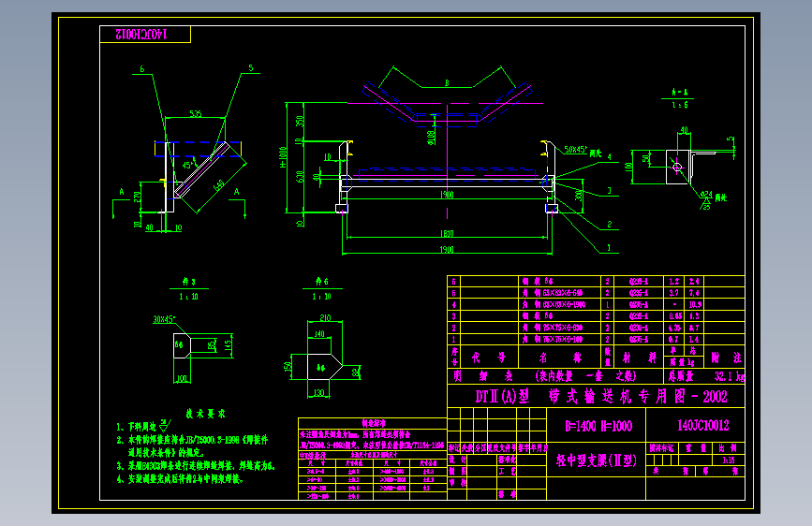Select the A-A section view label
Image resolution: width=812 pixels, height=526 pixels.
pyautogui.click(x=679, y=93)
